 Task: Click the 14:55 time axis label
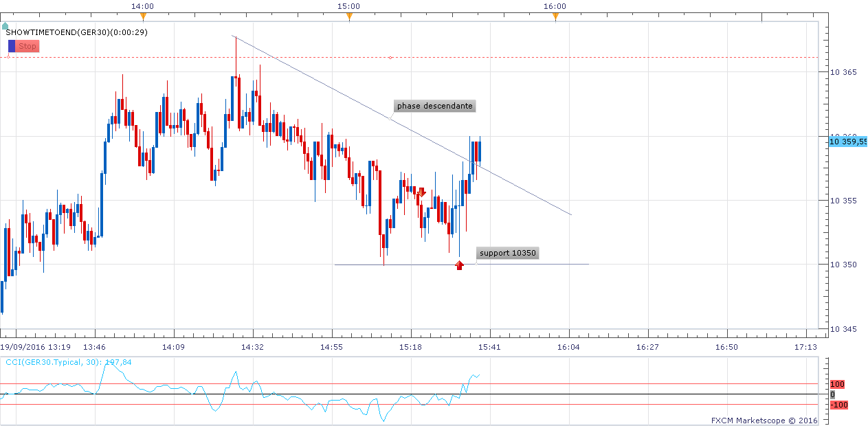331,347
